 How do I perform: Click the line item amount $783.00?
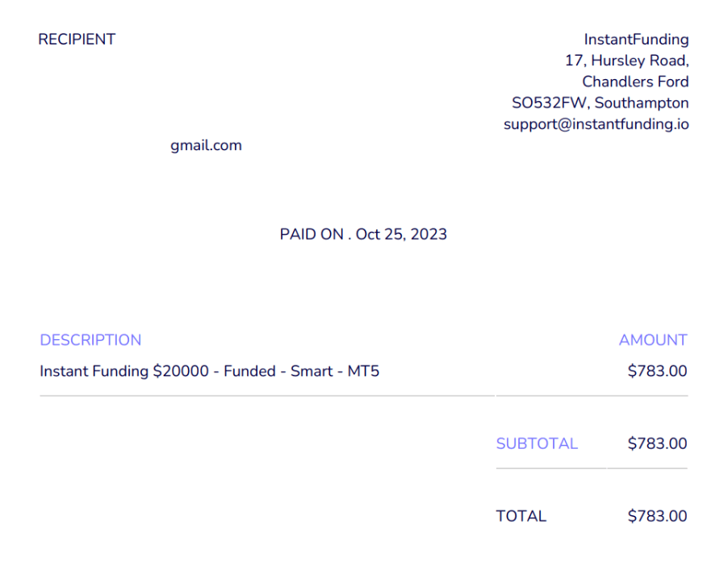(657, 371)
